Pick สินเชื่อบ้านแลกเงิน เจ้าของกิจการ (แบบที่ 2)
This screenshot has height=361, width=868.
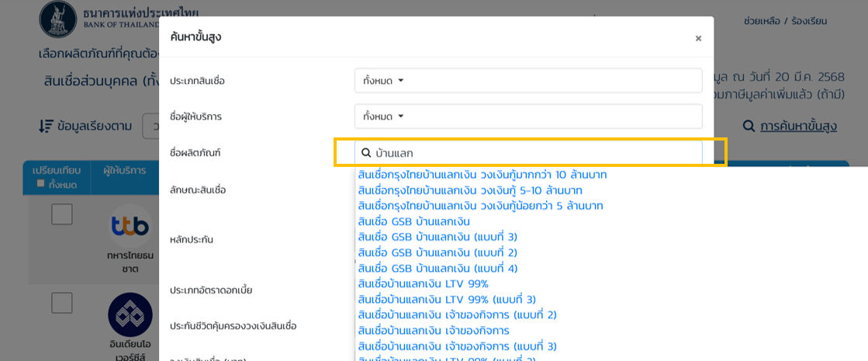[457, 315]
